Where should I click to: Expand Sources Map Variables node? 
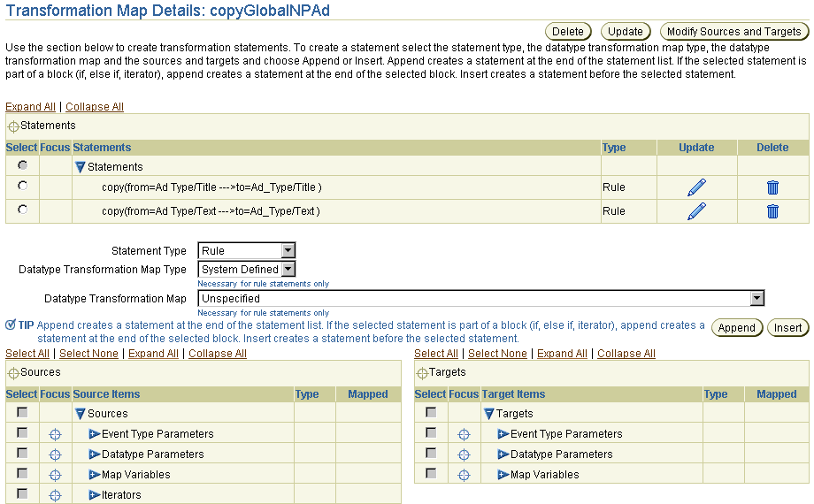coord(94,475)
